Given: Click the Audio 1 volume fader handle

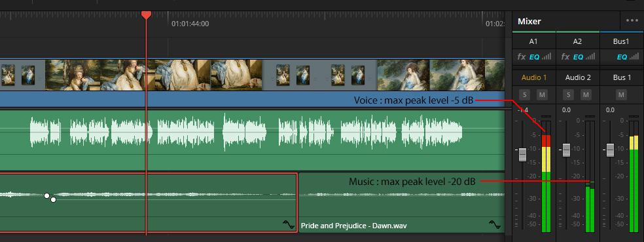Looking at the screenshot, I should pyautogui.click(x=522, y=154).
